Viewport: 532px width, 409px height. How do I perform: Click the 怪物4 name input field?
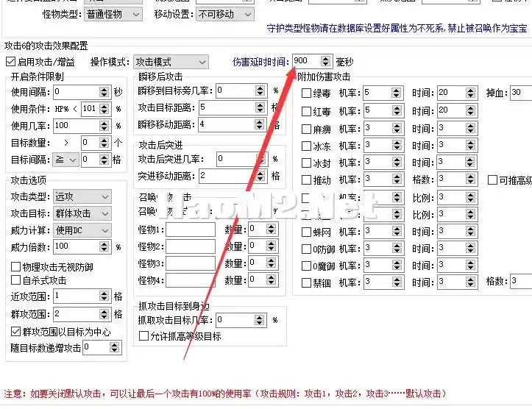tap(191, 280)
